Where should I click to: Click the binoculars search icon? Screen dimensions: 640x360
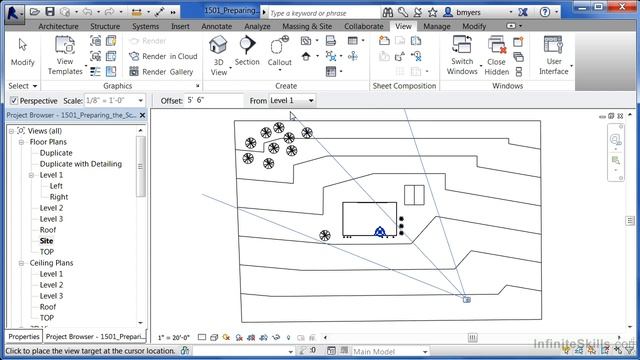(387, 12)
